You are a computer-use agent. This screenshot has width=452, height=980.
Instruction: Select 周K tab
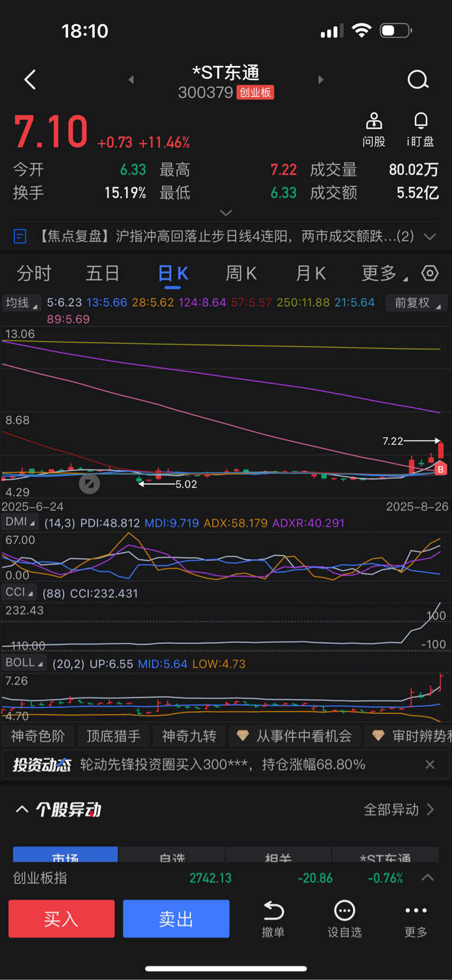tap(241, 273)
